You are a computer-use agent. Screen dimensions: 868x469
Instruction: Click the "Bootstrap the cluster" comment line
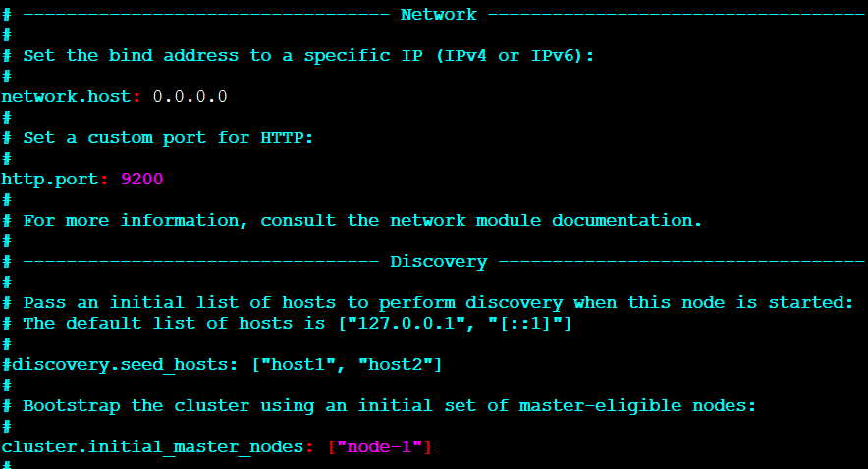389,406
